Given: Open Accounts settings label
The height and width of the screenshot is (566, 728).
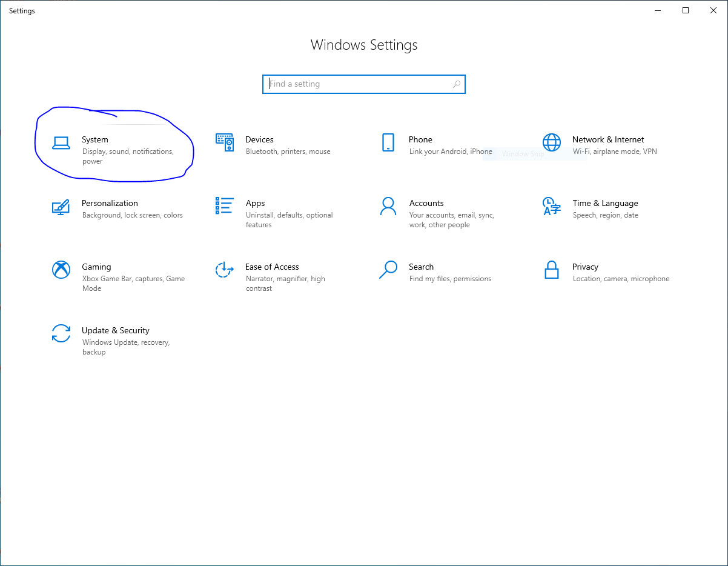Looking at the screenshot, I should click(426, 203).
